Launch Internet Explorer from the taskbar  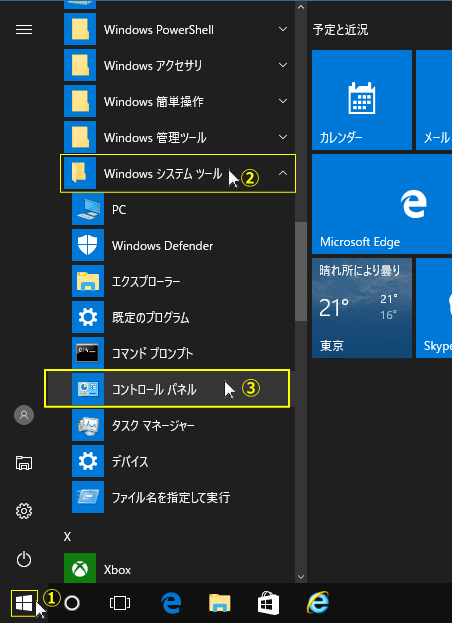318,603
